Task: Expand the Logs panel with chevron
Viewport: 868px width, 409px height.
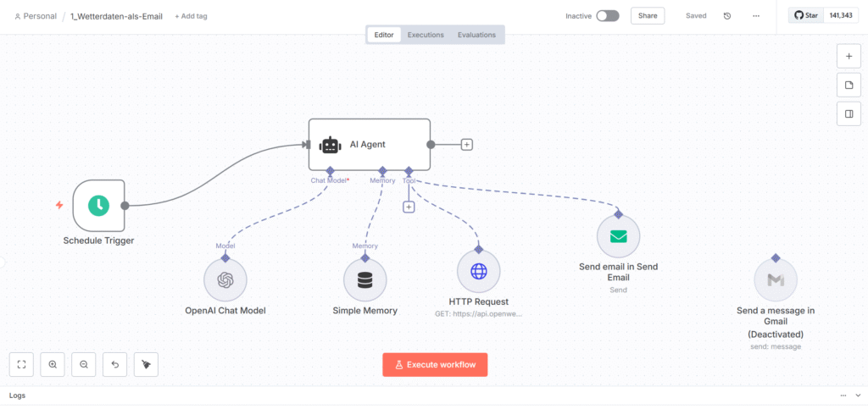Action: tap(858, 395)
